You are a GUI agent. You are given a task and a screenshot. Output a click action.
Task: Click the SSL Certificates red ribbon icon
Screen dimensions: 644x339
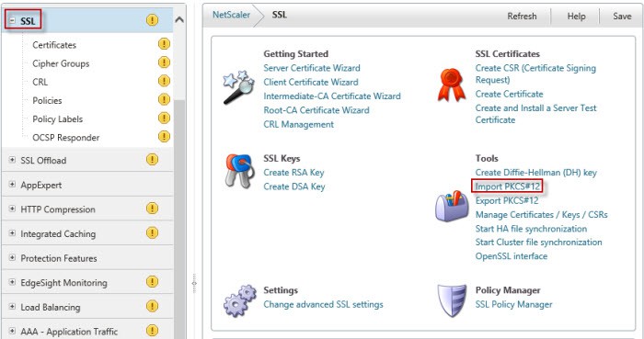pos(452,85)
